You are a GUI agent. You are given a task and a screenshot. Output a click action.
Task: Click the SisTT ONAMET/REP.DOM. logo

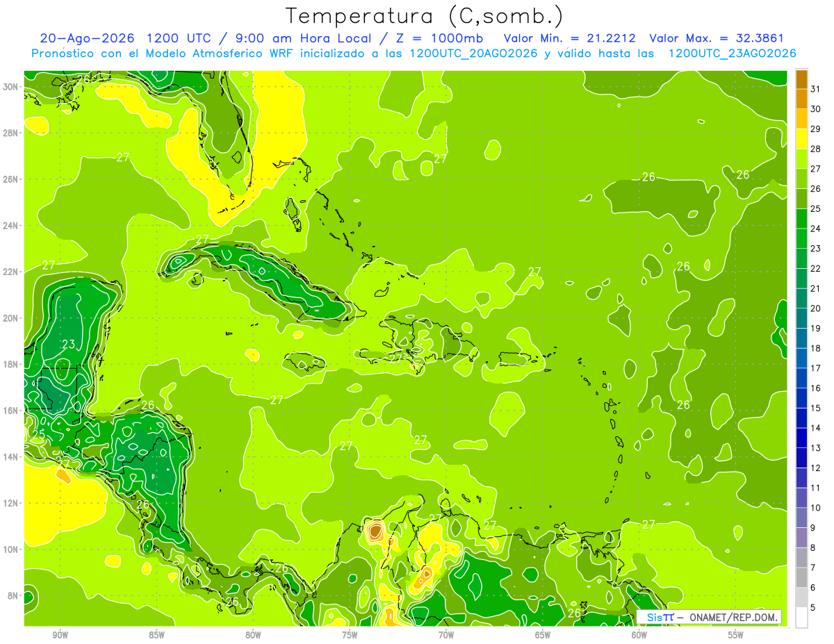(709, 617)
